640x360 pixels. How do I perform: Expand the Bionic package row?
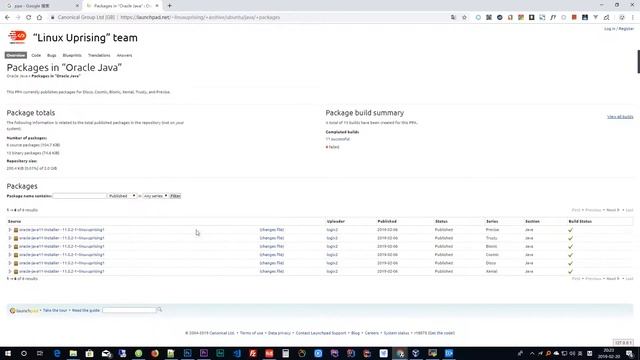(x=10, y=247)
